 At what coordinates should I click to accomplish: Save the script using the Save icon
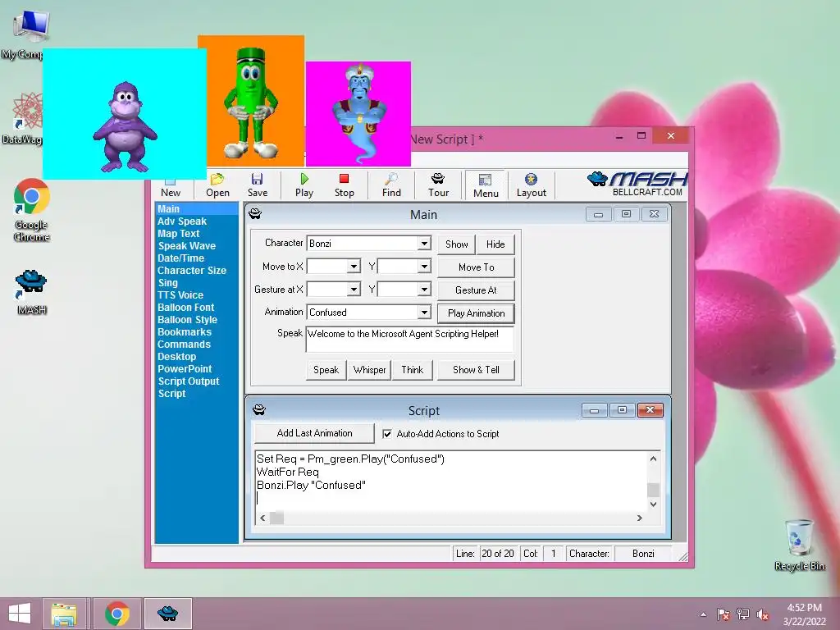tap(257, 185)
